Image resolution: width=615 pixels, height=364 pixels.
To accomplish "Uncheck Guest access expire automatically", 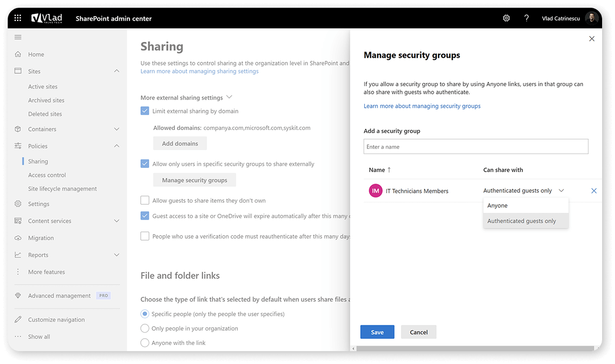I will (145, 216).
